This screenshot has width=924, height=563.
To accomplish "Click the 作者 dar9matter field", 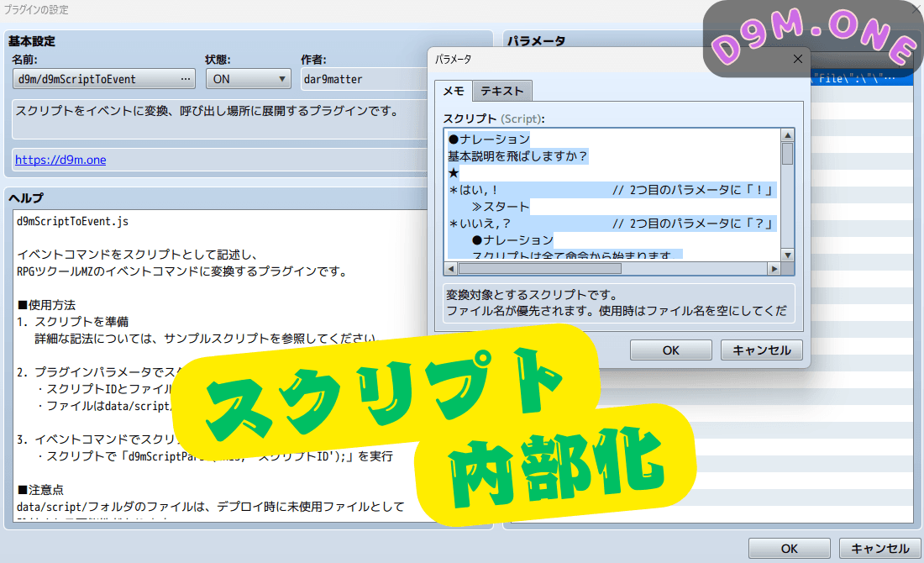I will tap(365, 79).
